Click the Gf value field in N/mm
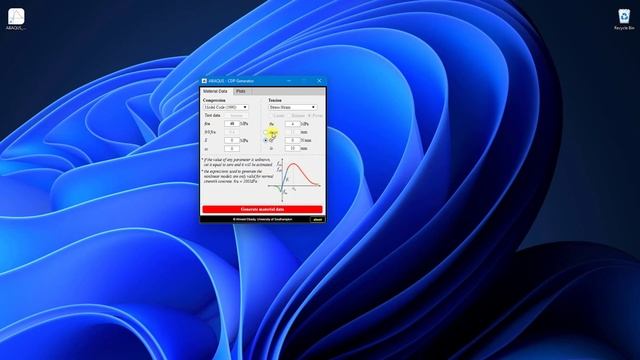 292,140
